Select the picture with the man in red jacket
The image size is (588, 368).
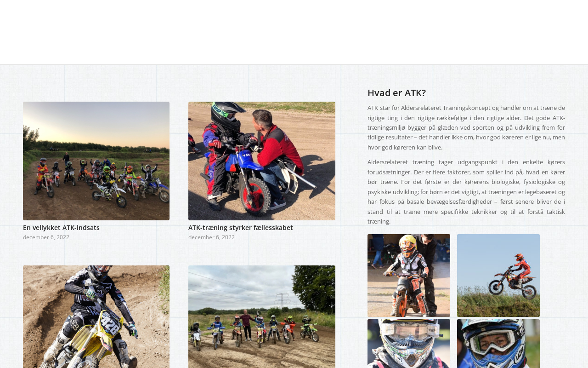point(262,161)
